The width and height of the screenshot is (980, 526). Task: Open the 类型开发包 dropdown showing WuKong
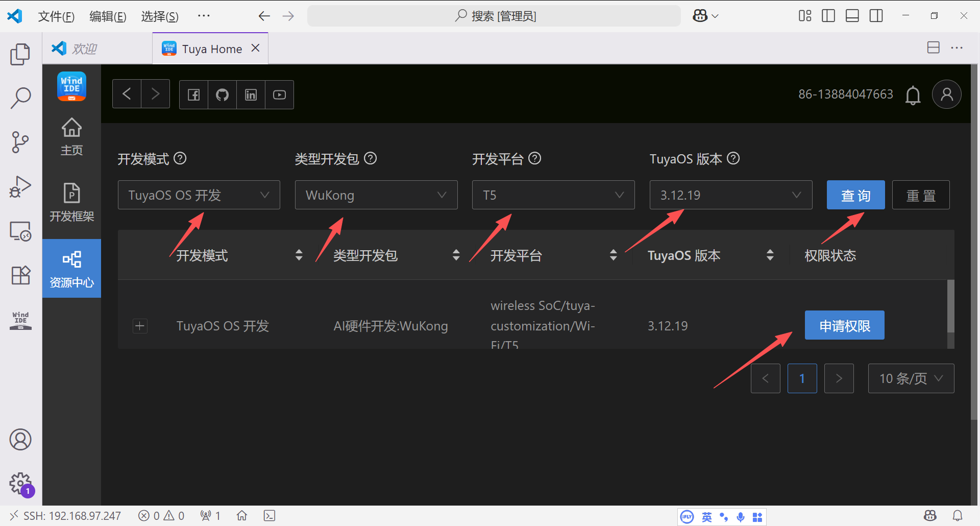coord(376,195)
